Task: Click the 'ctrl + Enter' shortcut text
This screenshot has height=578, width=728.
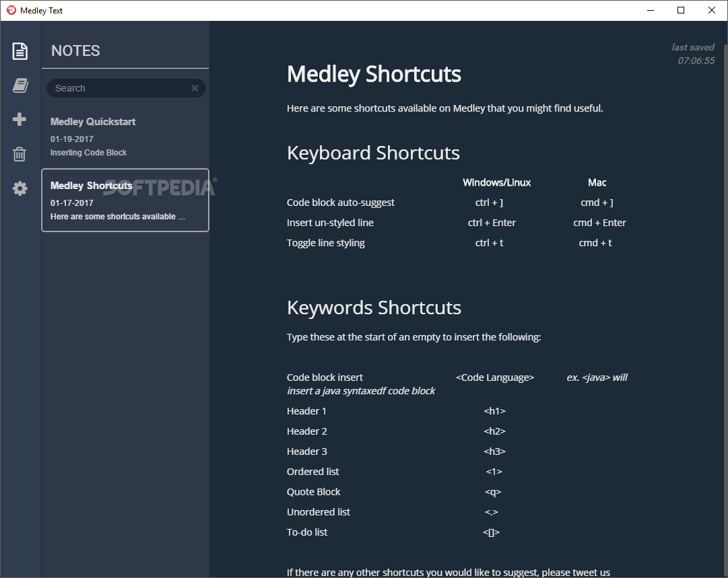Action: point(492,223)
